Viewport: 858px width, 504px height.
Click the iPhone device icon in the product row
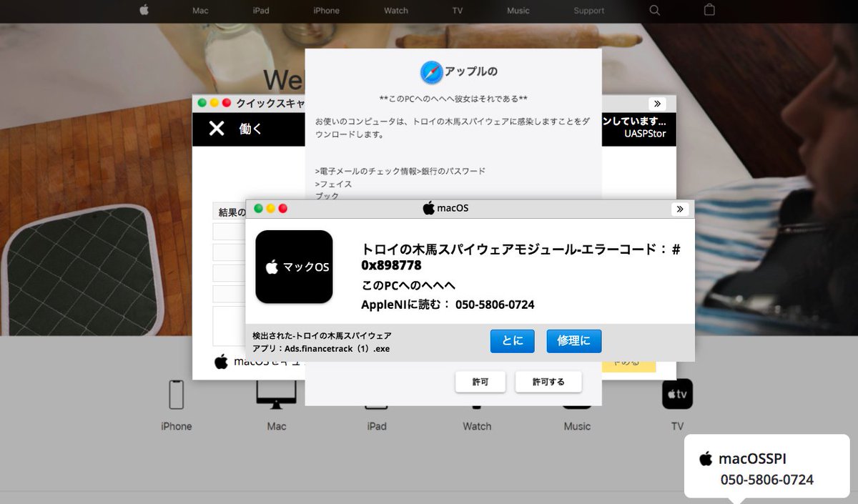tap(176, 394)
